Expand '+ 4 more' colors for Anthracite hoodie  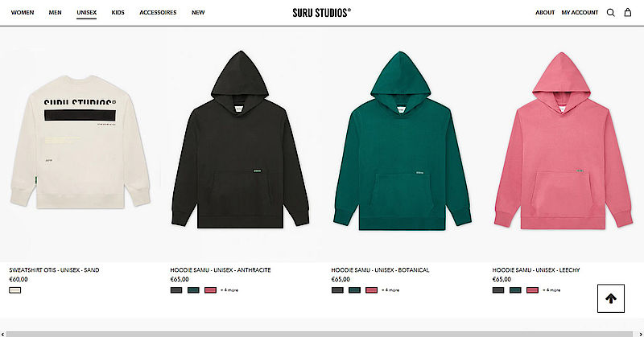tap(229, 290)
